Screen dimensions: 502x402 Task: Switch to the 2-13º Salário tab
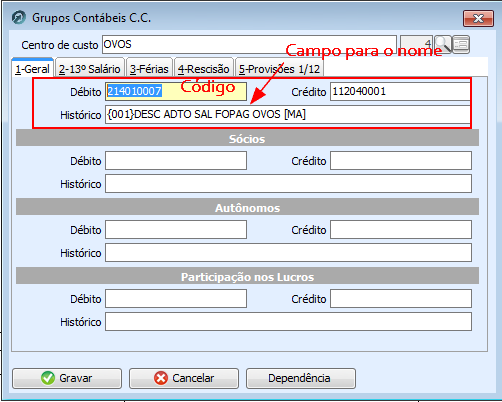click(90, 69)
